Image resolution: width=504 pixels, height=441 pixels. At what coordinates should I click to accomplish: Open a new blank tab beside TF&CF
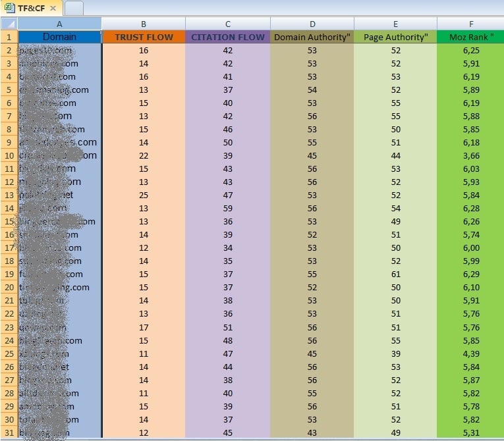[74, 8]
